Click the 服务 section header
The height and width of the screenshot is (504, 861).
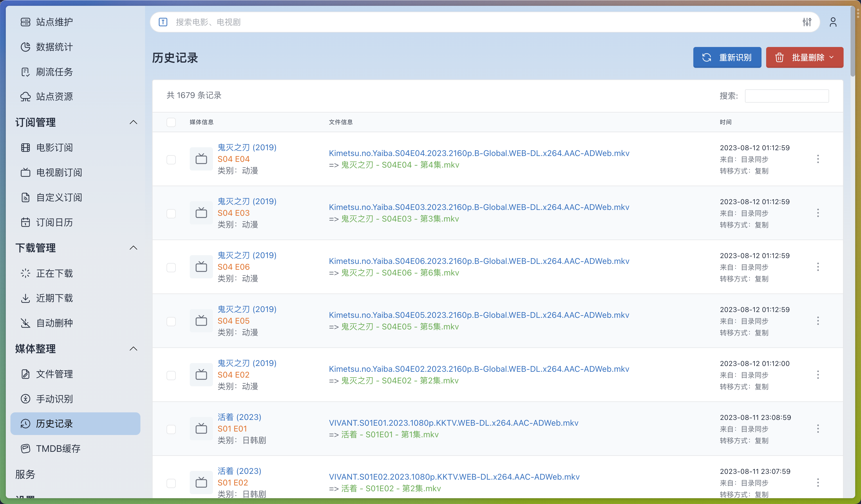[25, 474]
